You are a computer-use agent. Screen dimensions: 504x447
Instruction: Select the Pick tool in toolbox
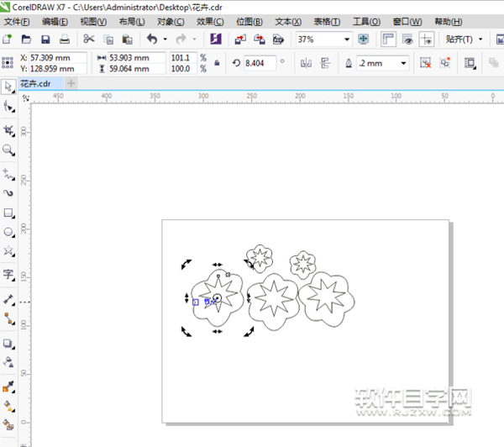point(8,87)
